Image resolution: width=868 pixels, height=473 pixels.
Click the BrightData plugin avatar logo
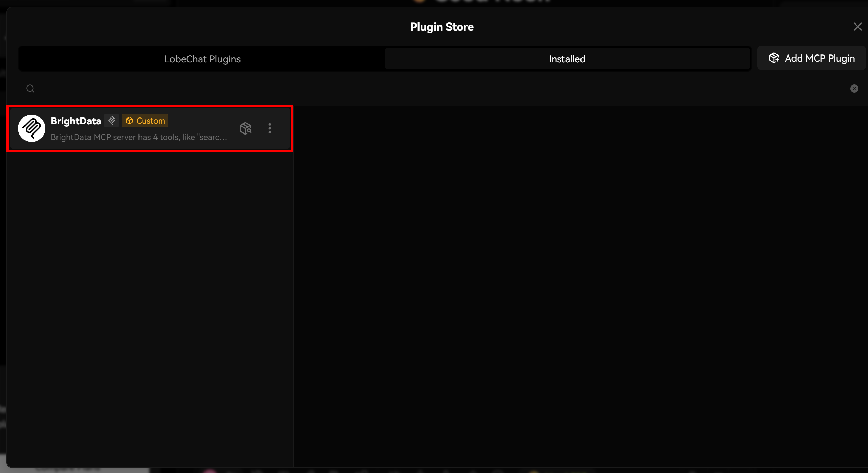[31, 128]
